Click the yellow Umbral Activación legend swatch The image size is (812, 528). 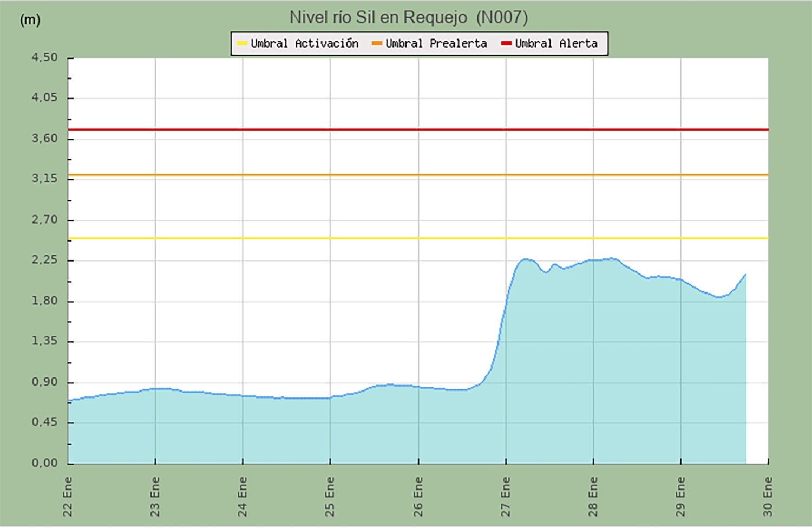tap(242, 43)
